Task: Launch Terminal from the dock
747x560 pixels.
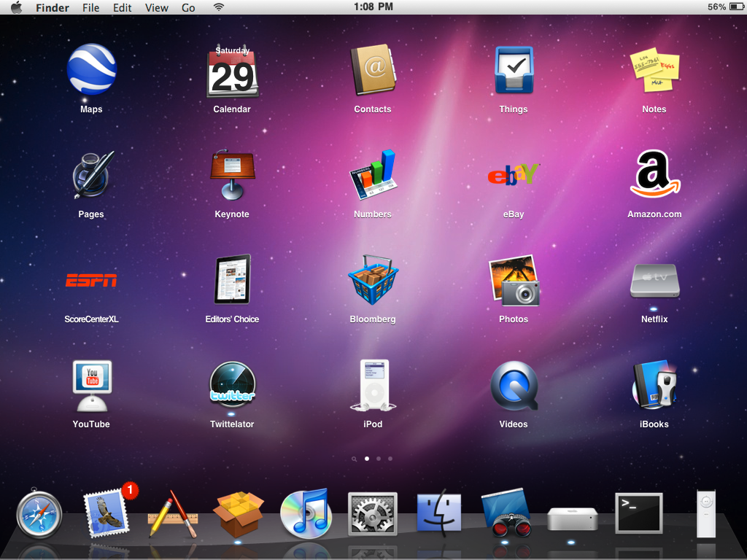Action: [x=639, y=513]
